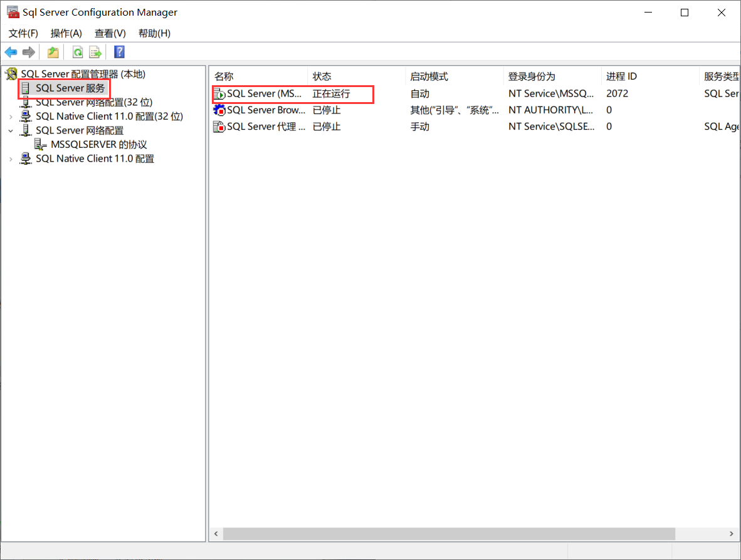This screenshot has width=741, height=560.
Task: Click the export list toolbar icon
Action: pos(95,51)
